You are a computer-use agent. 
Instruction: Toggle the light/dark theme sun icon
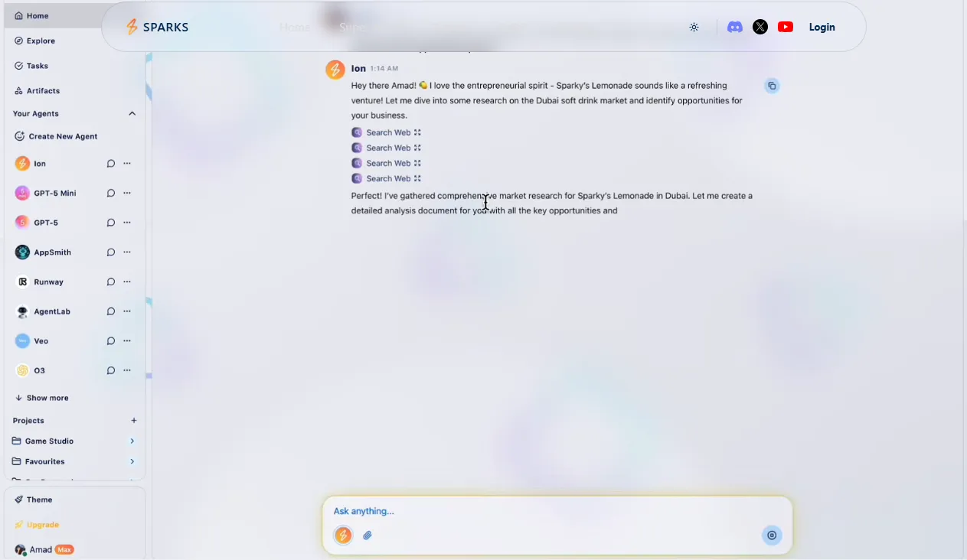pos(694,27)
